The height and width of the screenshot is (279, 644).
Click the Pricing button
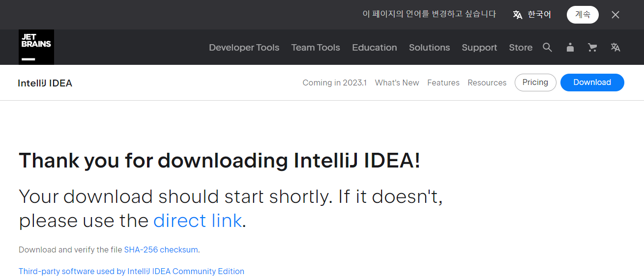point(535,83)
